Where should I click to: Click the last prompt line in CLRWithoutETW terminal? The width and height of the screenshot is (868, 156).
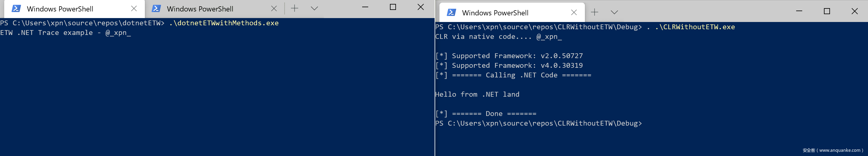[538, 123]
